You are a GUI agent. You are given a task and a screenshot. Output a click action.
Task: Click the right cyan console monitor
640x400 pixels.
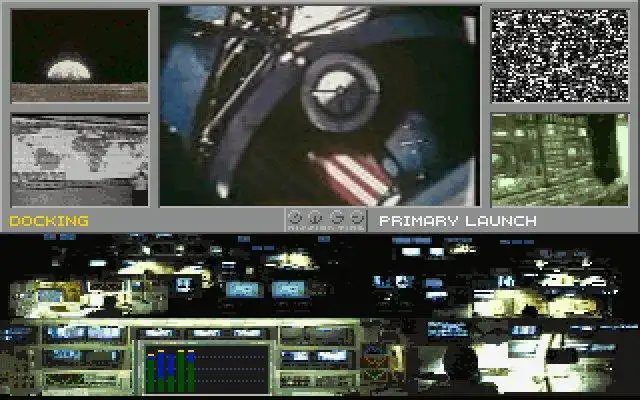tap(289, 289)
